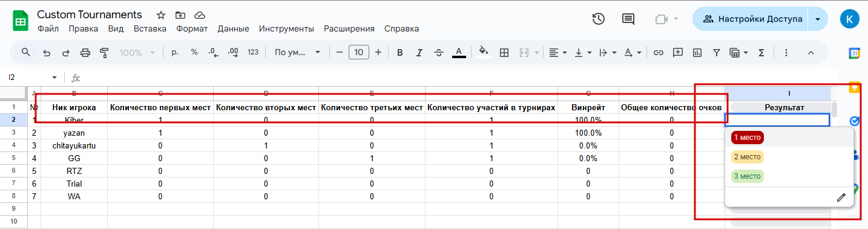Screen dimensions: 868x229
Task: Open the Справка menu
Action: pyautogui.click(x=401, y=28)
